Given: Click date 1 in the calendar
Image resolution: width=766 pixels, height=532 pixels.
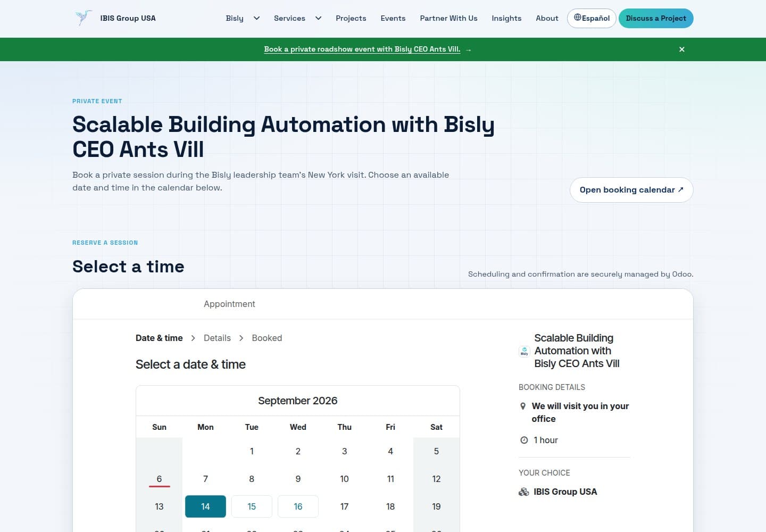Looking at the screenshot, I should pos(252,451).
